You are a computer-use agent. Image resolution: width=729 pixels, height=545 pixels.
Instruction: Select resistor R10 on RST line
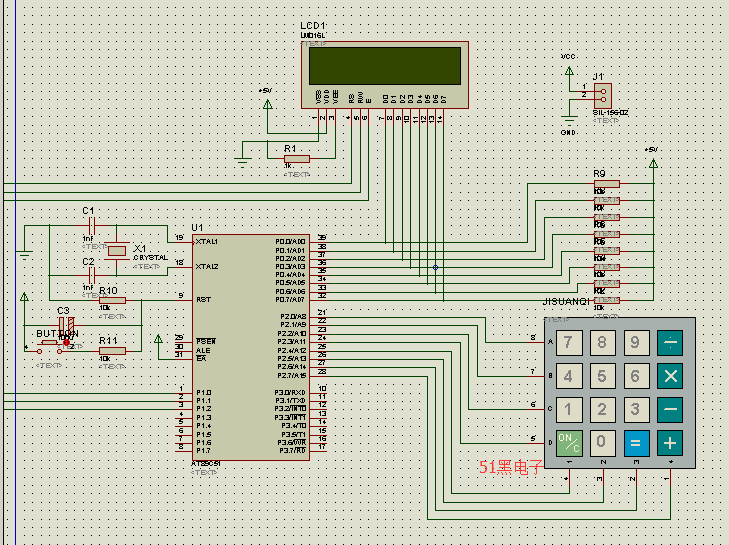click(111, 299)
